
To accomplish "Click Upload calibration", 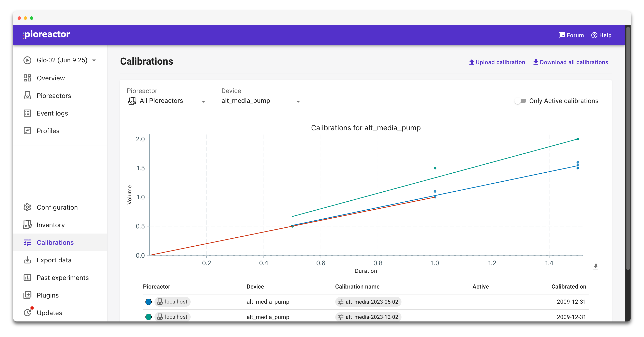I will click(x=497, y=62).
